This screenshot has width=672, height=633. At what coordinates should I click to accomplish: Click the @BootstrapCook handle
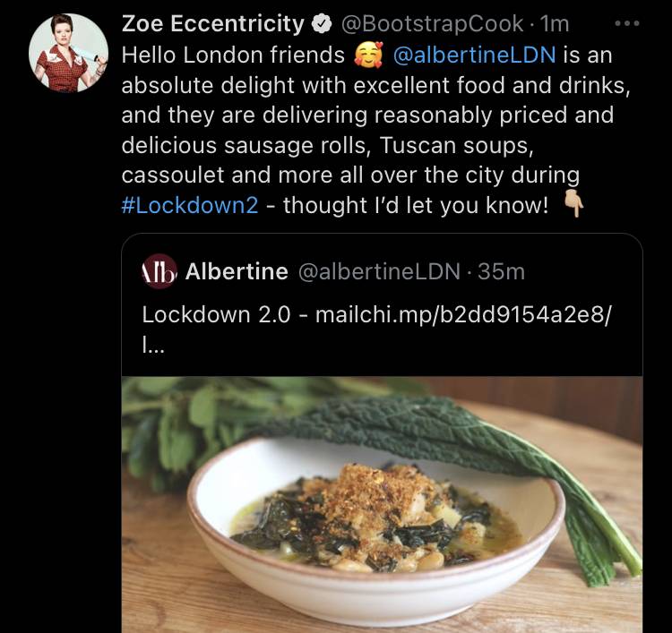pos(432,24)
